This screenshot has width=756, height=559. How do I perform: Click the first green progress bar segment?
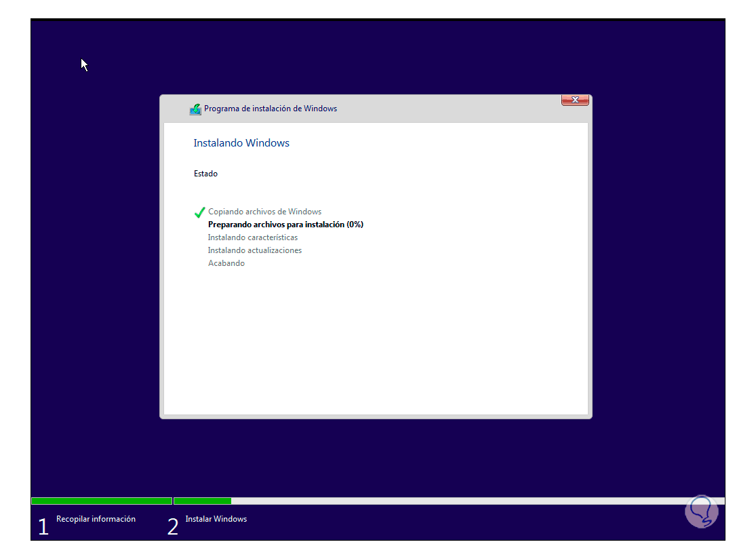(102, 501)
